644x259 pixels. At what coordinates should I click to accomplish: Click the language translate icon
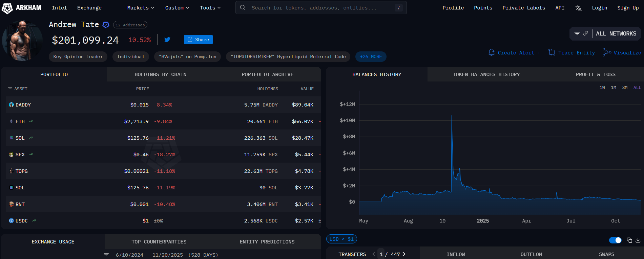578,8
